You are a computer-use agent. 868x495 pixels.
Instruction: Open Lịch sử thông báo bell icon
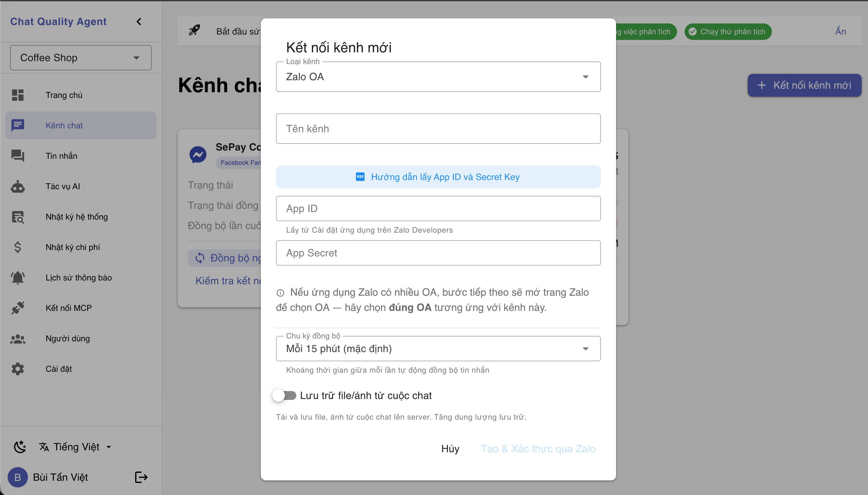[x=17, y=277]
